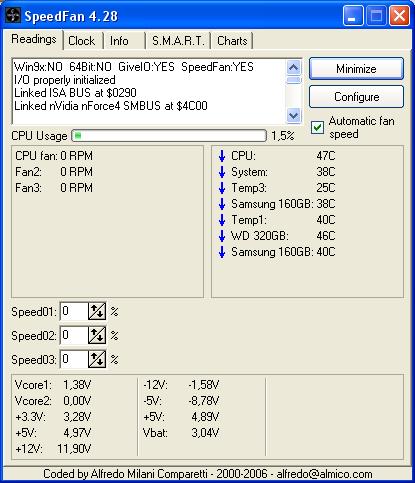Click arrow icon beside Samsung 160GB 38C

click(x=222, y=204)
